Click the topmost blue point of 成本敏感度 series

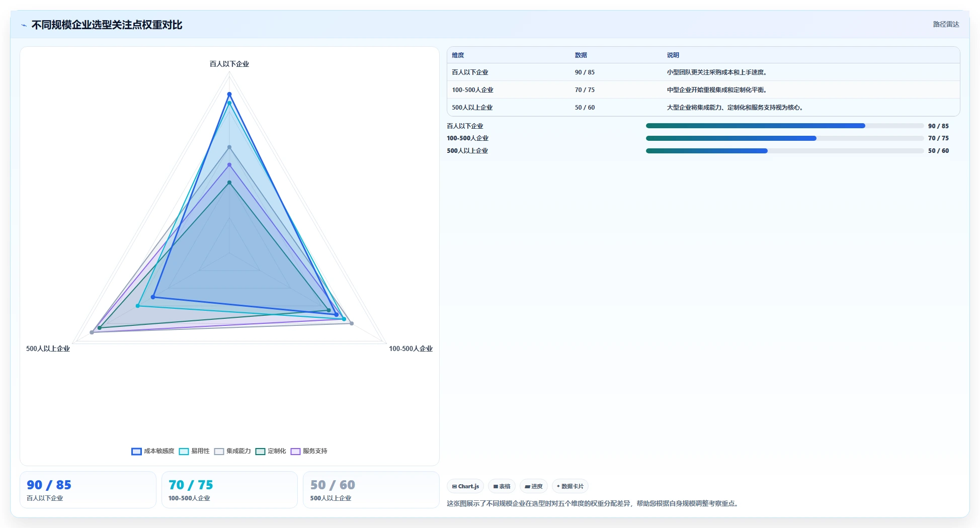tap(229, 94)
